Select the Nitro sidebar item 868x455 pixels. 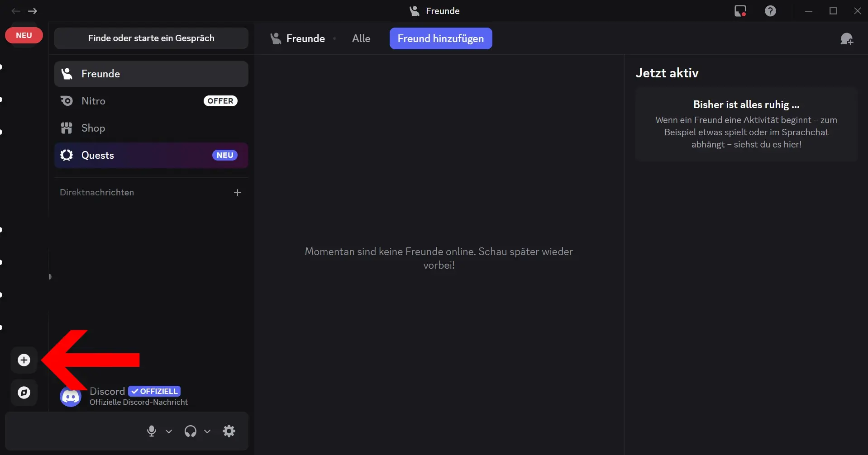(x=93, y=100)
